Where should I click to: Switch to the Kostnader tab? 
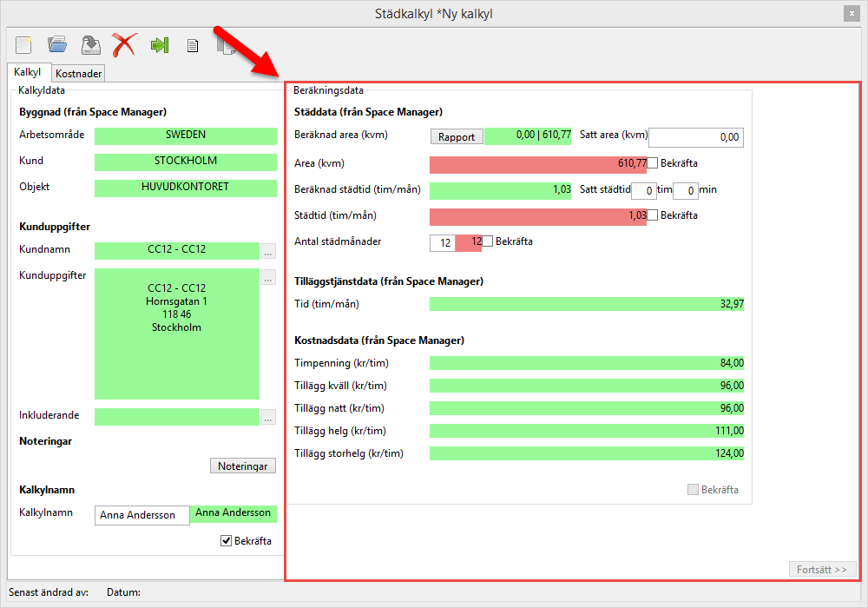79,74
